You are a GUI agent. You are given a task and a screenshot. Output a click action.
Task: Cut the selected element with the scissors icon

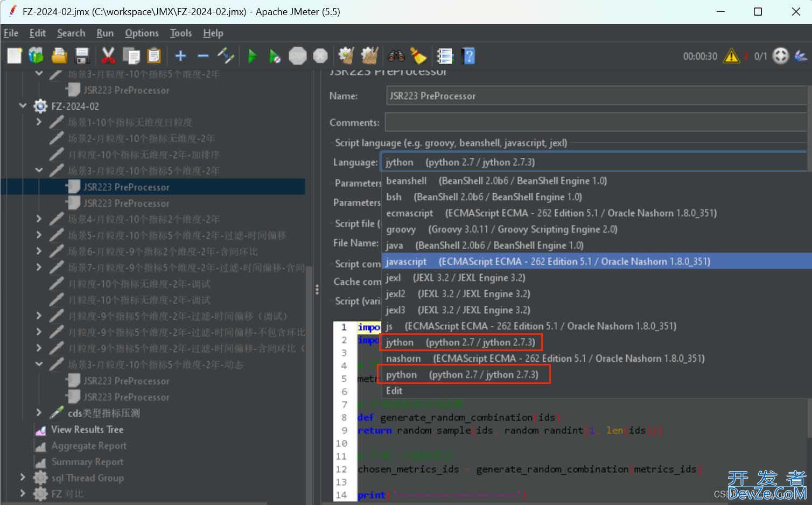[x=108, y=55]
